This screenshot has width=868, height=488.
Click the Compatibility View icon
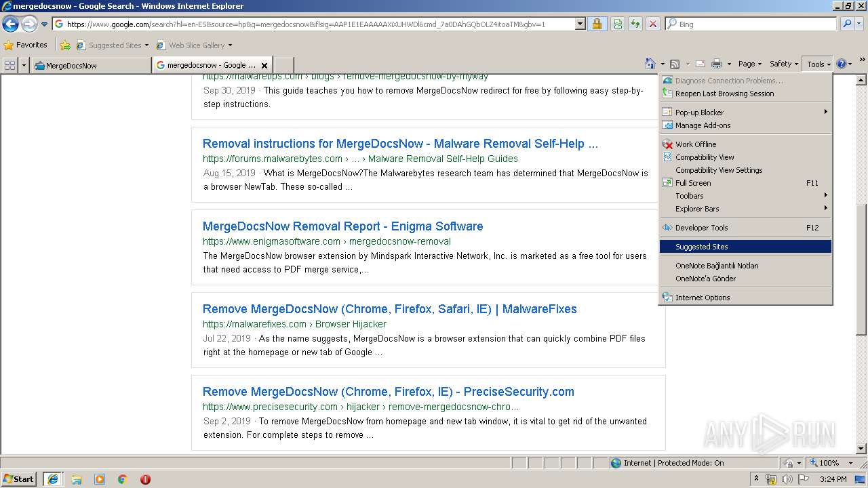[618, 24]
